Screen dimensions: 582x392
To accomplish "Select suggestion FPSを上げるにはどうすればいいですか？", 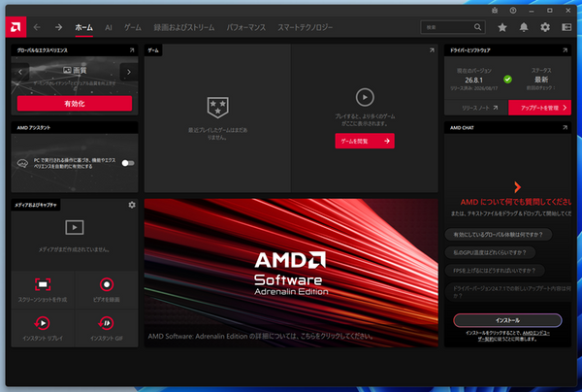I will [x=495, y=271].
